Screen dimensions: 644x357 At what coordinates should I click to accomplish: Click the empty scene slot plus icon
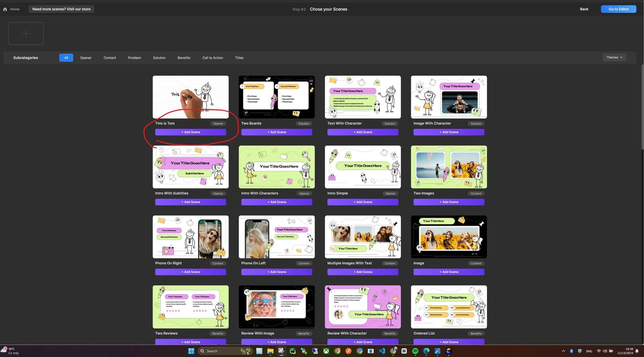(26, 33)
